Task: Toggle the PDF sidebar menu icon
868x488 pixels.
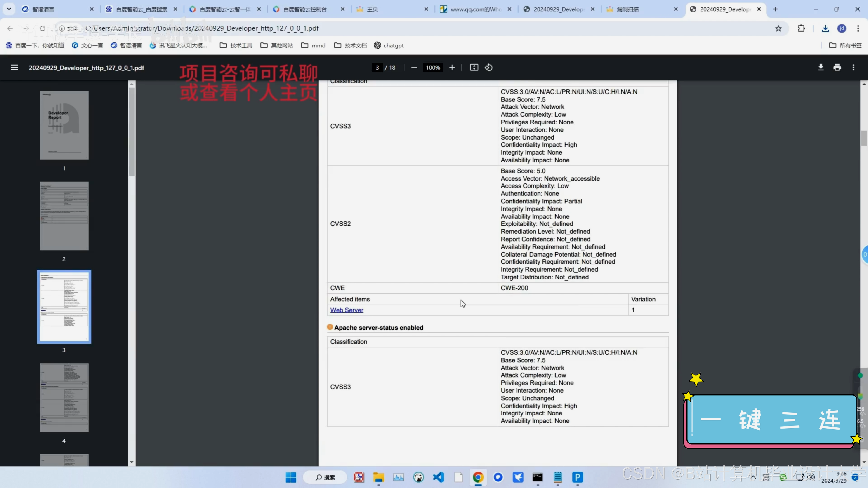Action: pos(14,68)
